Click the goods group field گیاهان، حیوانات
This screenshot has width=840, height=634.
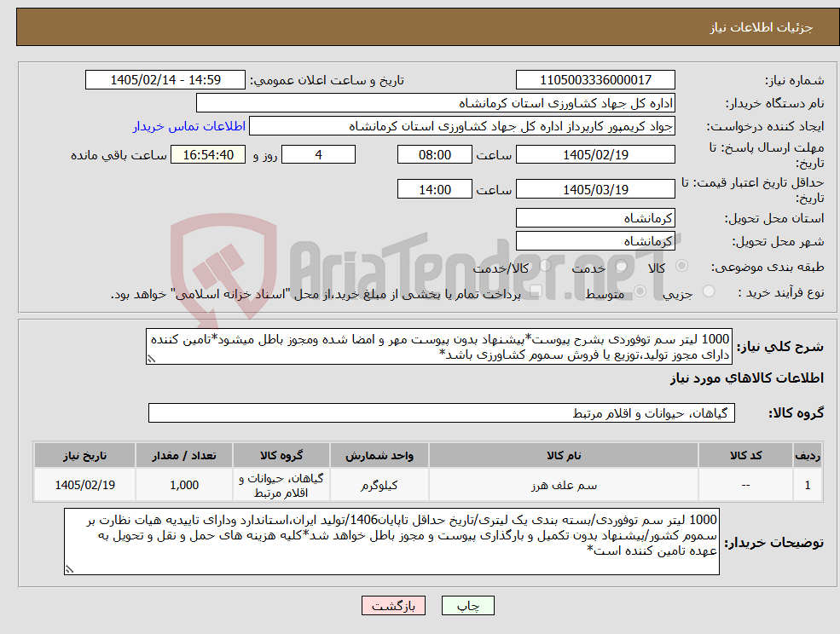click(x=442, y=412)
